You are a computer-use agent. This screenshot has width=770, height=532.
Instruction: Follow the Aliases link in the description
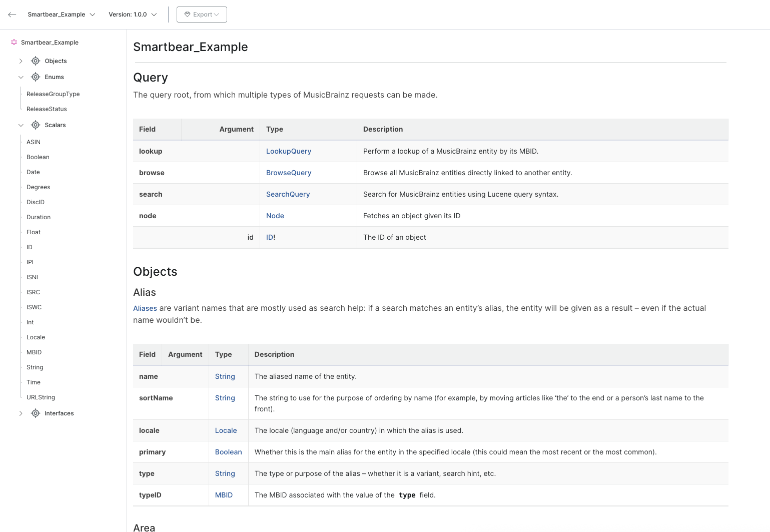145,308
